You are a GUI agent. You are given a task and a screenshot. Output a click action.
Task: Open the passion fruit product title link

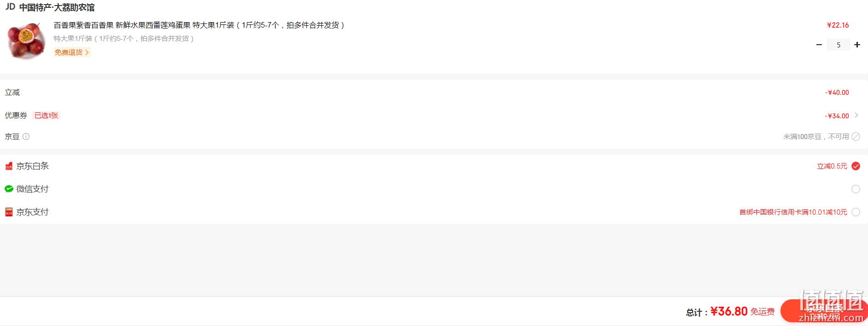click(x=199, y=25)
